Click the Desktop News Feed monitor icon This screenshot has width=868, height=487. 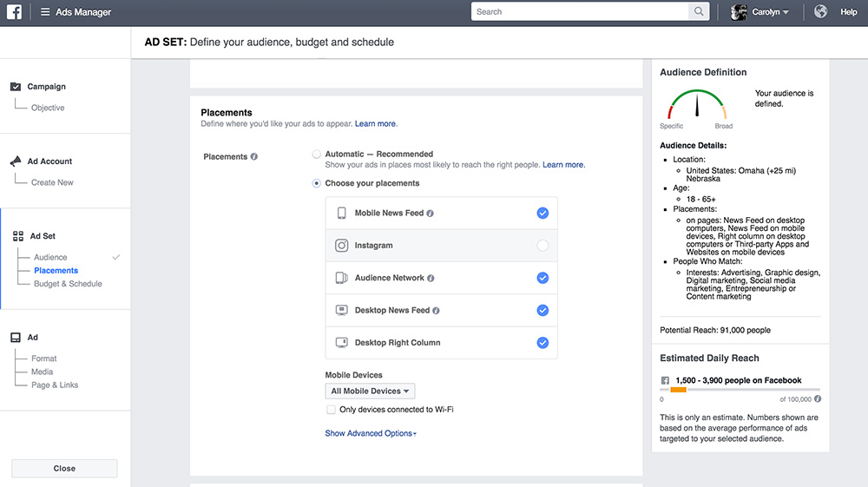pyautogui.click(x=341, y=310)
